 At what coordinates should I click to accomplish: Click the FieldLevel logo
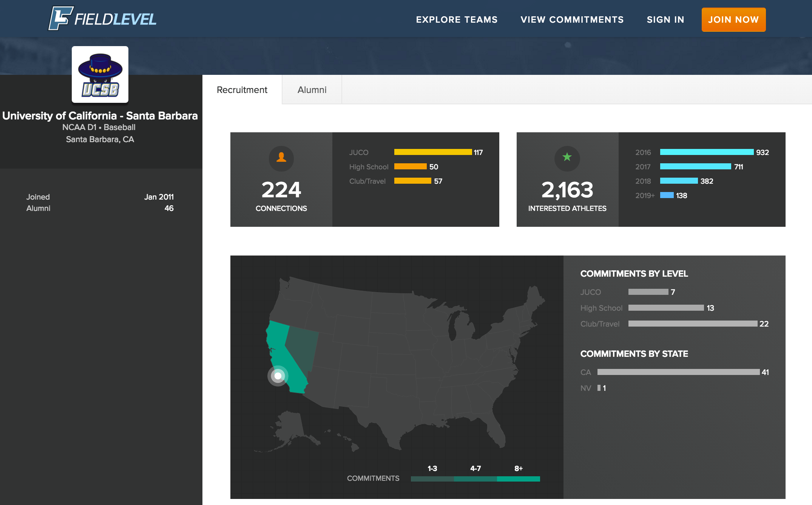click(102, 19)
